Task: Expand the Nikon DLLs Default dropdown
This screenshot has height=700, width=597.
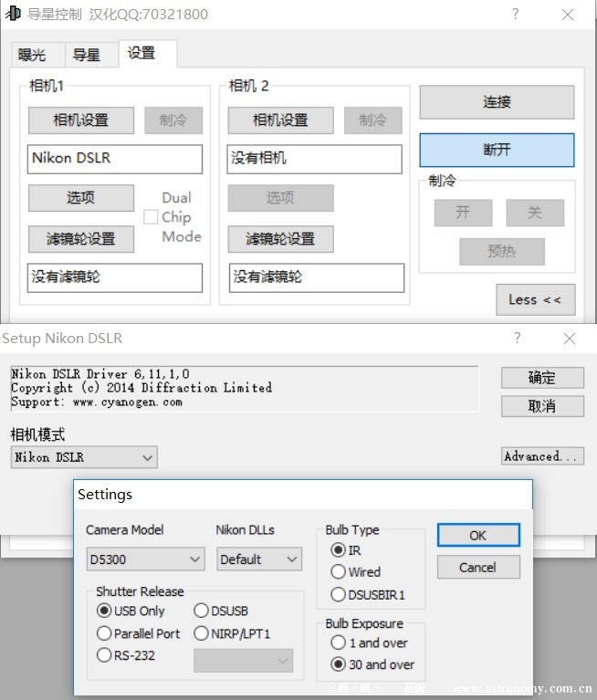Action: click(259, 559)
